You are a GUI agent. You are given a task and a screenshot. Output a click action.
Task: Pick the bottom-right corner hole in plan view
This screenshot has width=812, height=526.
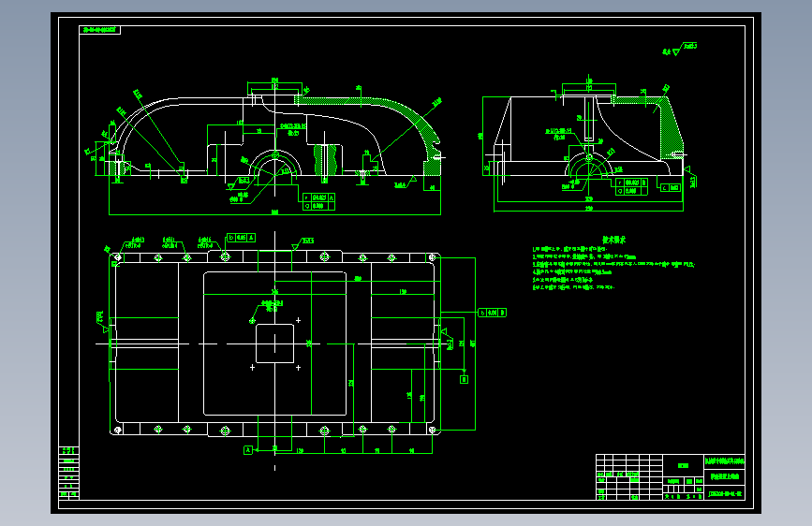(x=432, y=430)
